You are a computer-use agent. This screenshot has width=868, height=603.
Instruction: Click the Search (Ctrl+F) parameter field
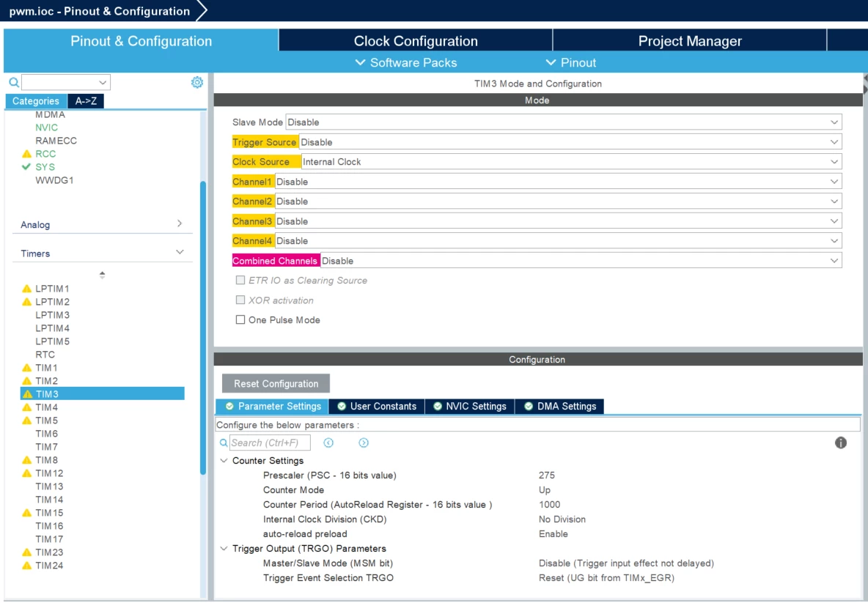click(270, 443)
